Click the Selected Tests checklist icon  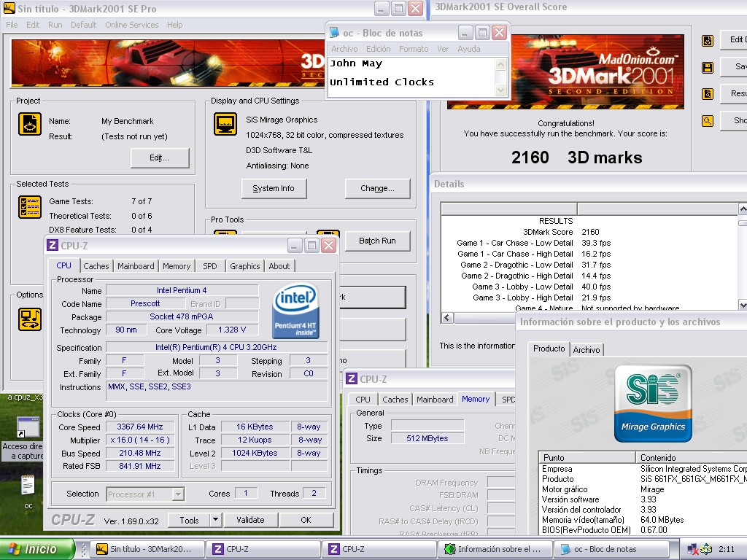point(29,207)
